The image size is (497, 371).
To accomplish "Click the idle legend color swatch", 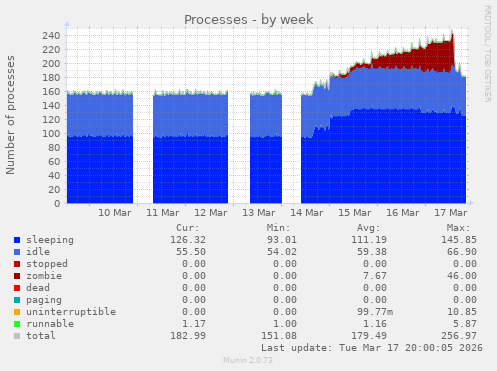I will click(17, 252).
